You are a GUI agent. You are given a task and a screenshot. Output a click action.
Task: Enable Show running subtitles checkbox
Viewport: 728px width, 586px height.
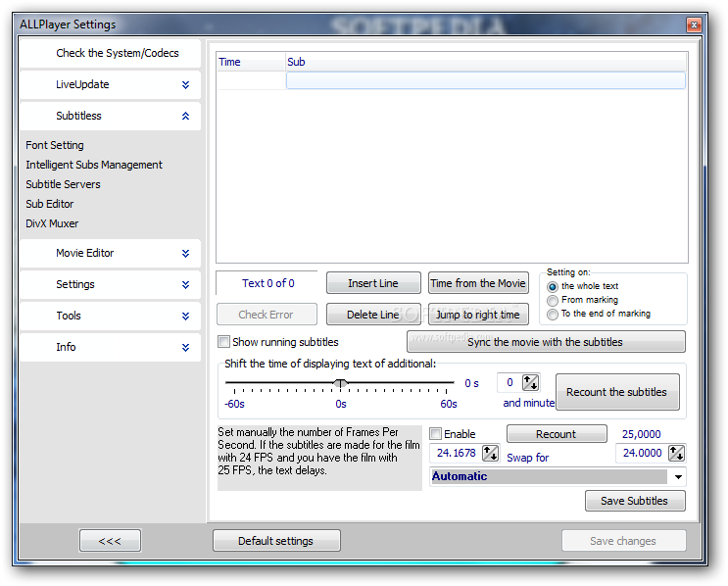223,342
